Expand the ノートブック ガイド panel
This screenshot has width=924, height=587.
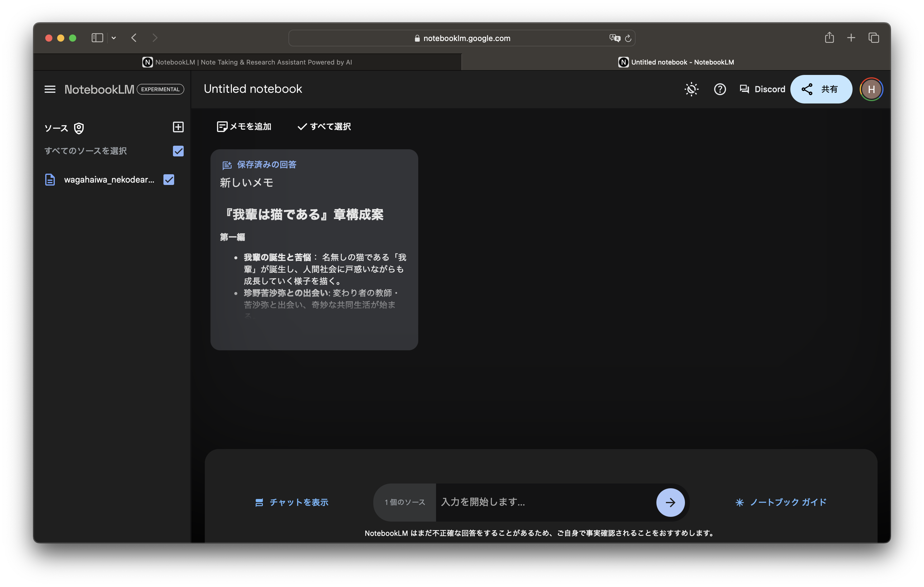coord(781,502)
